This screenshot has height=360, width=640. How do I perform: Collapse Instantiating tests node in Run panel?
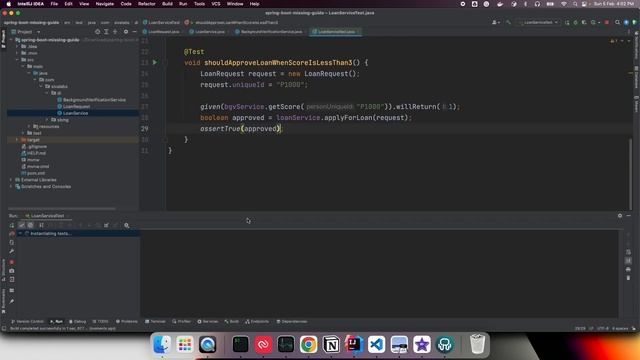pyautogui.click(x=20, y=233)
